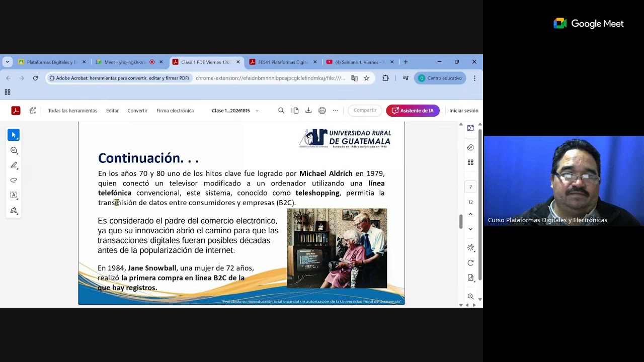
Task: Open the Chrome apps grid shortcut
Action: pos(8,92)
